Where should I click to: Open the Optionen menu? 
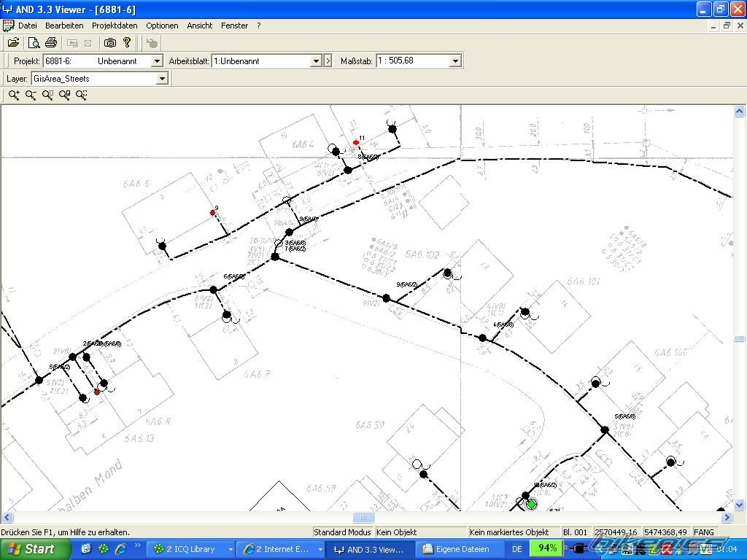pos(162,26)
